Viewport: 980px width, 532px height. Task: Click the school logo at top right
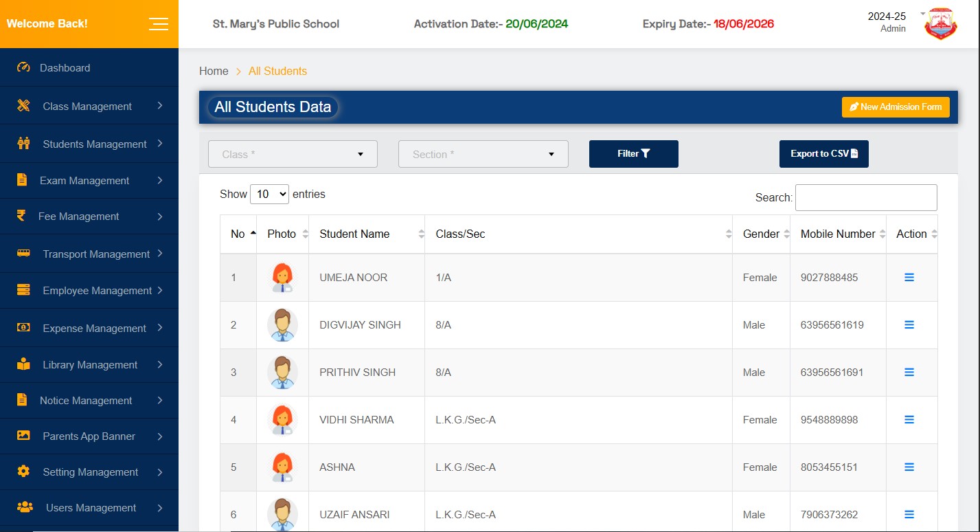(x=940, y=23)
